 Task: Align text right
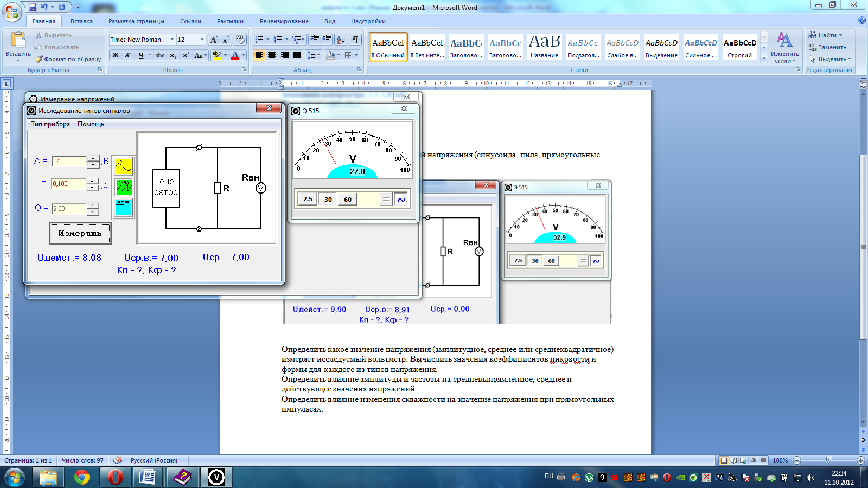(284, 55)
